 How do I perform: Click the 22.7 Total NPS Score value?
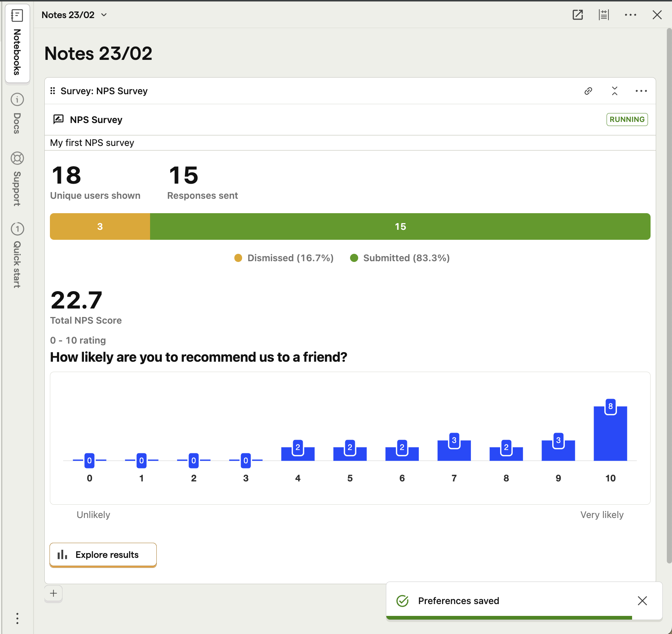77,300
